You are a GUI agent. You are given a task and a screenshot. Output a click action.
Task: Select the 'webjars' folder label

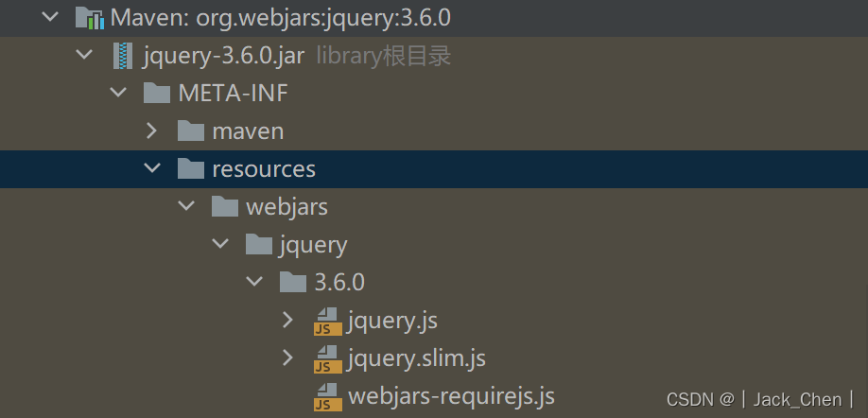(286, 207)
